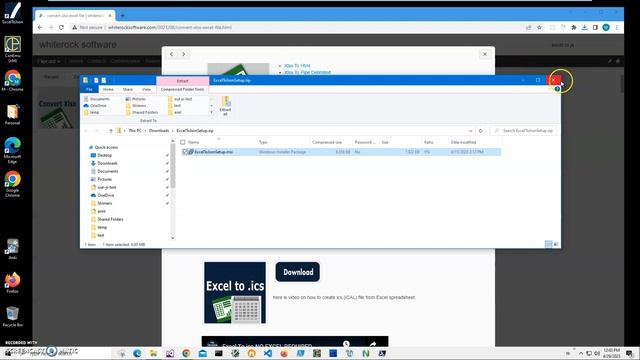Click the Download button on webpage
This screenshot has width=640, height=360.
[x=298, y=272]
